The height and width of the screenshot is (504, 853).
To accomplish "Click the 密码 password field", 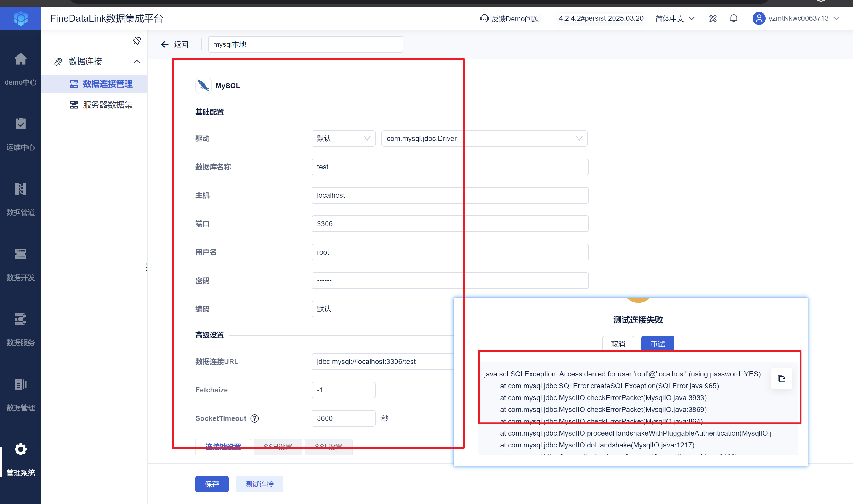I will coord(450,281).
